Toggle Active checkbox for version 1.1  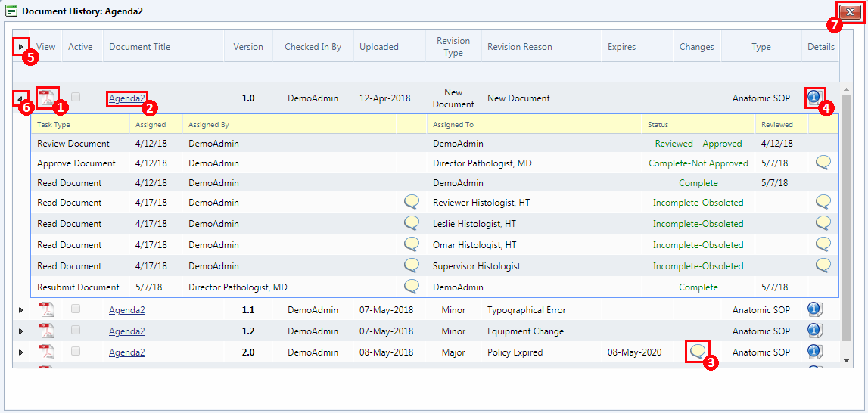coord(76,309)
